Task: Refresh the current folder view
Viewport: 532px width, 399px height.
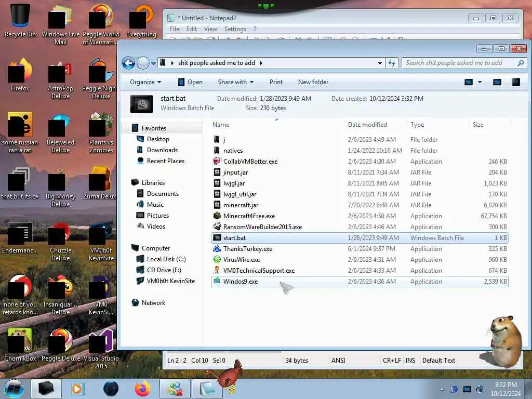Action: (392, 63)
